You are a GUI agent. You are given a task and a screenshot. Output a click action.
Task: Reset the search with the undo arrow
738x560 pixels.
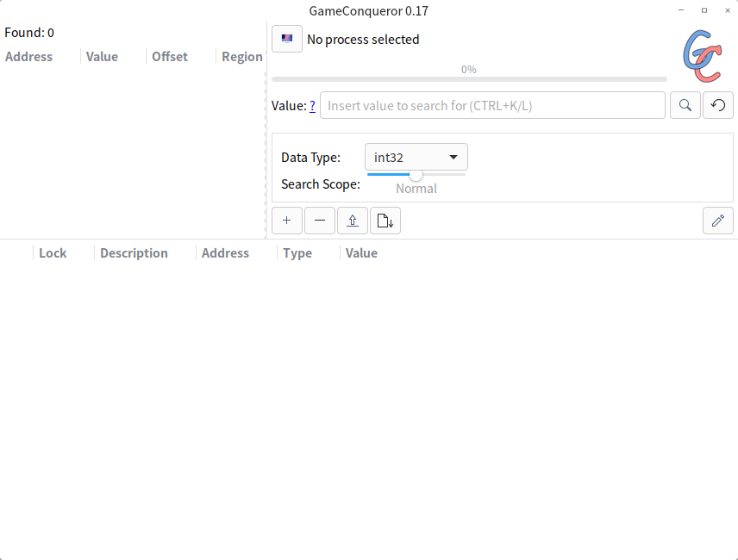(x=718, y=105)
